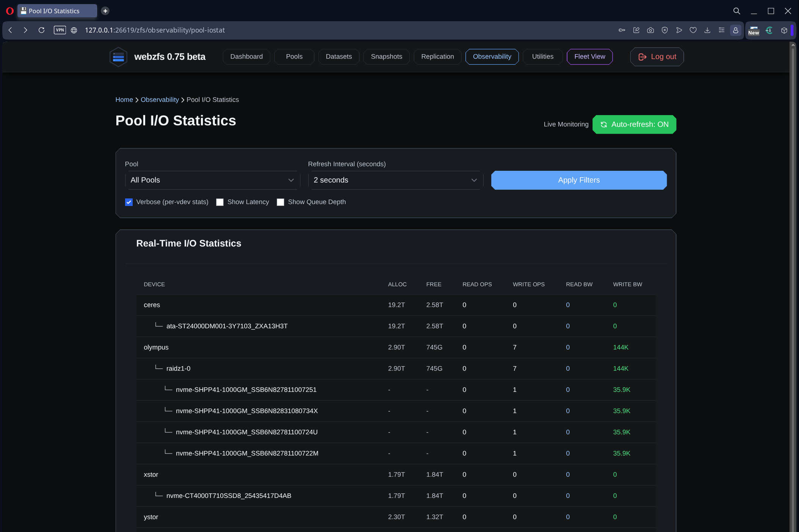Enable Show Queue Depth checkbox
799x532 pixels.
click(281, 202)
